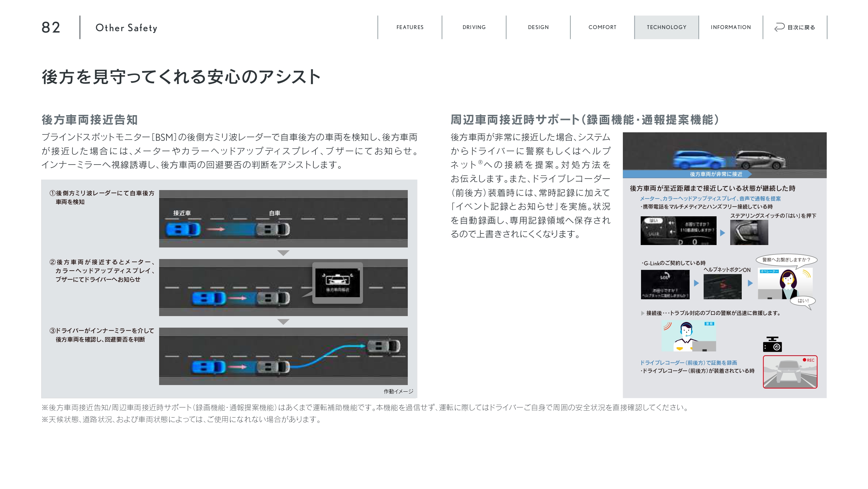The image size is (868, 489).
Task: Click the SOS HelpNet screen image
Action: pyautogui.click(x=665, y=284)
